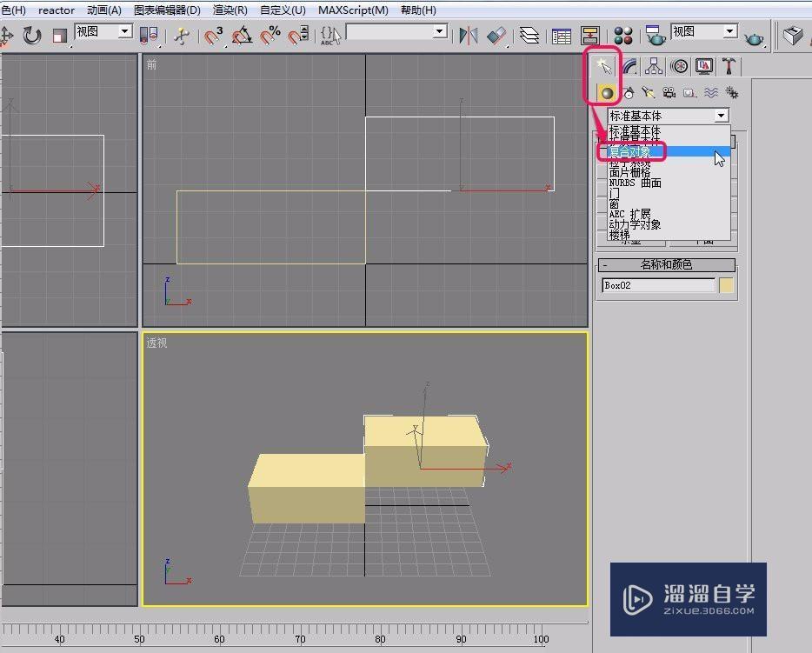
Task: Click the Mirror tool icon
Action: 469,36
